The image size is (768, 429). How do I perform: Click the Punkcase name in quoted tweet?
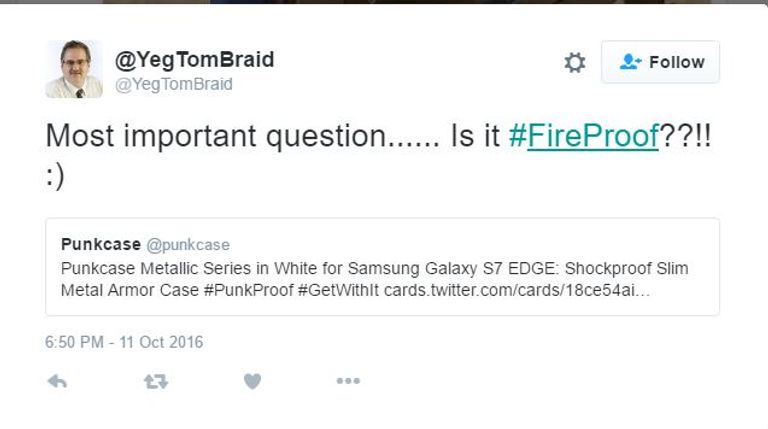point(100,244)
